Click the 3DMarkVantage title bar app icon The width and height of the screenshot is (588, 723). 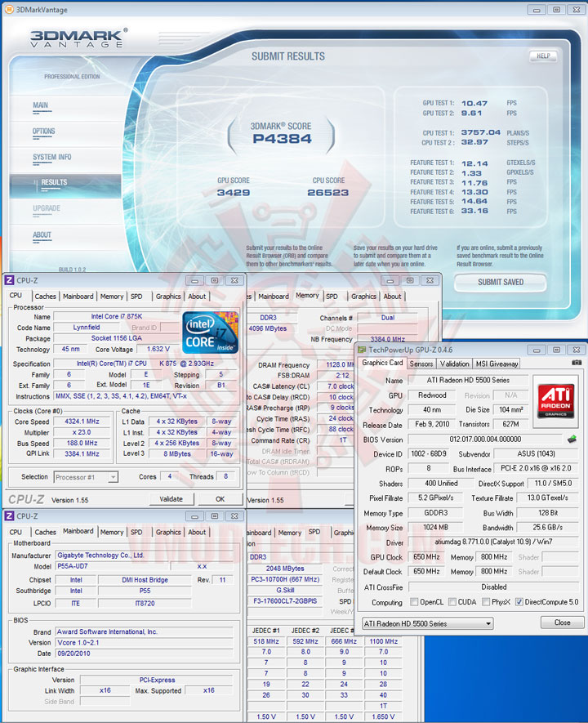point(8,9)
